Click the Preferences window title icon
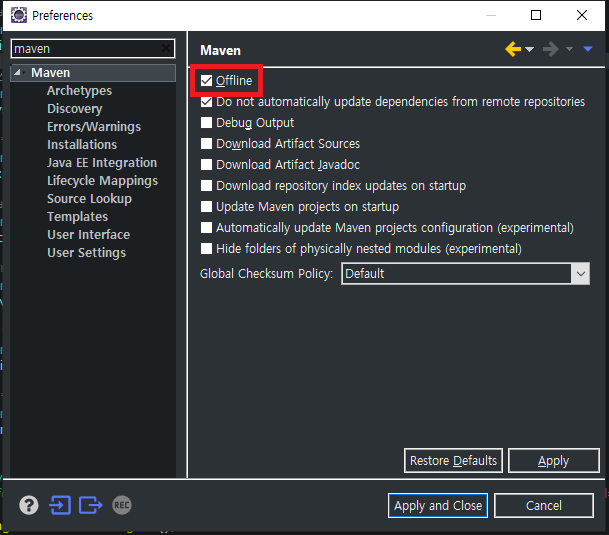This screenshot has height=535, width=609. [19, 16]
